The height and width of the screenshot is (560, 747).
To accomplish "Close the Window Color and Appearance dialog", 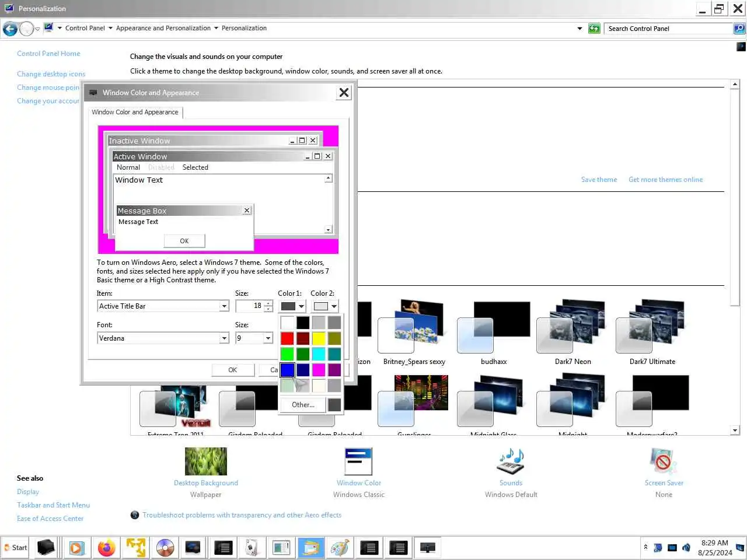I will coord(344,93).
